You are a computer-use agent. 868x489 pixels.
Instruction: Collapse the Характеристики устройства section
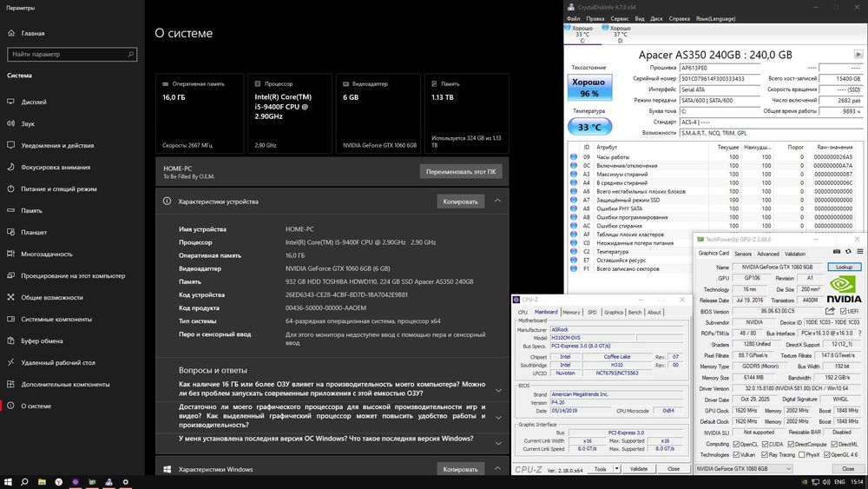pyautogui.click(x=497, y=201)
